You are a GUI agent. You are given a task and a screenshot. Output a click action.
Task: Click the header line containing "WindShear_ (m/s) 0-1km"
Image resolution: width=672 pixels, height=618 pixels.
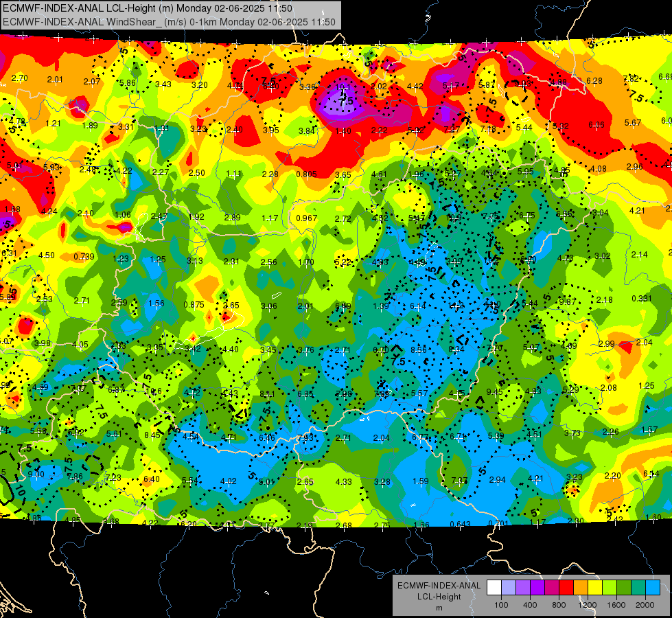point(169,22)
